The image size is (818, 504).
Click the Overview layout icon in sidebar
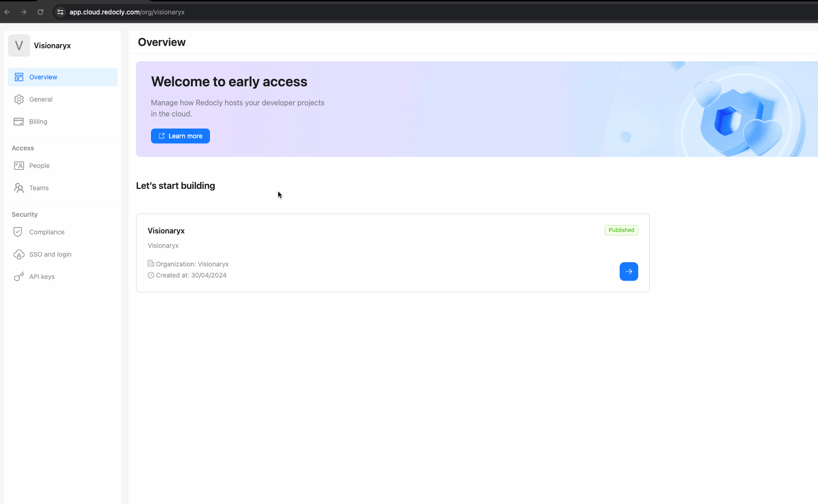coord(19,77)
